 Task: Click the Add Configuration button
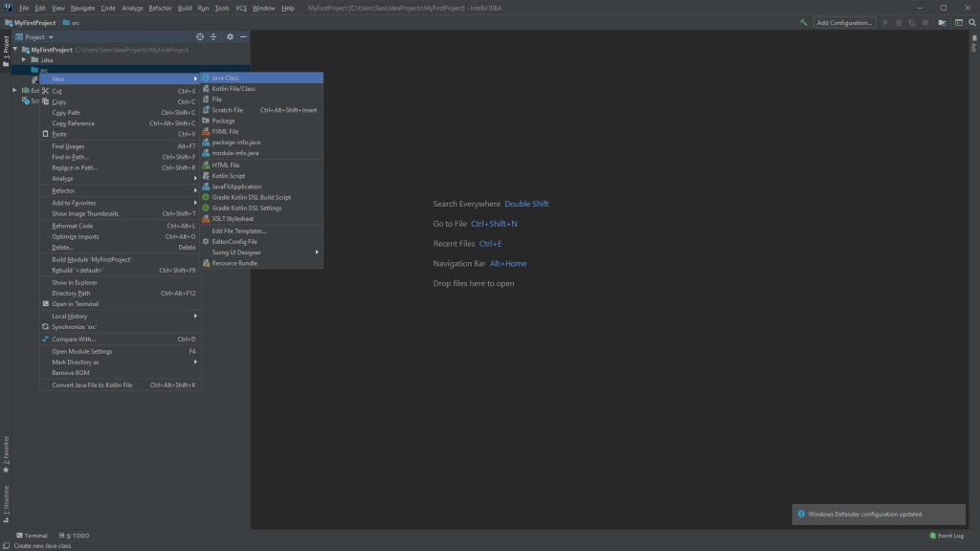tap(844, 22)
